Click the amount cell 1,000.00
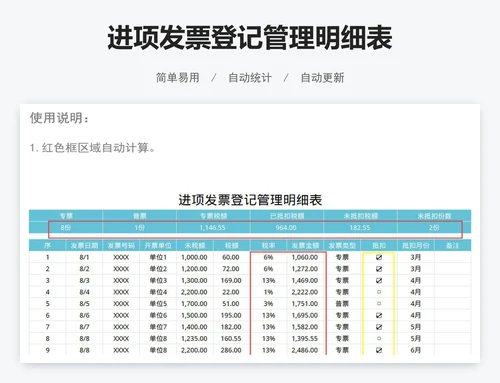 point(194,257)
